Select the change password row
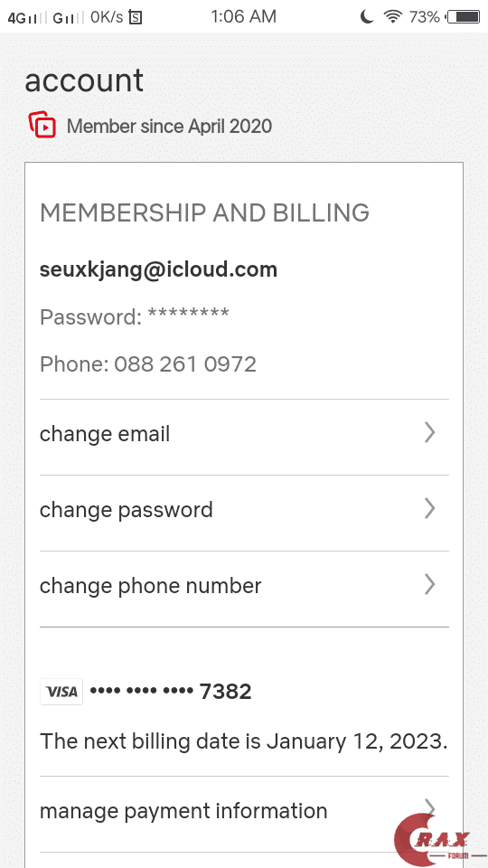The image size is (488, 868). pos(244,513)
